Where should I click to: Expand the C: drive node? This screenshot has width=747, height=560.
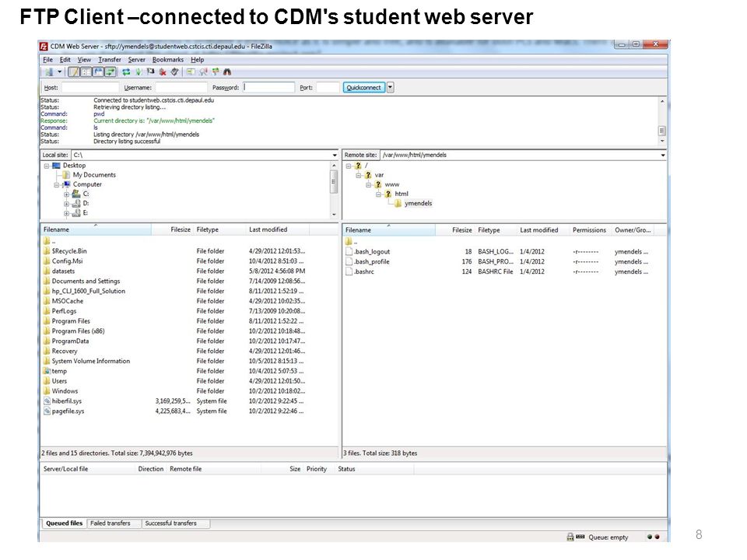point(67,194)
